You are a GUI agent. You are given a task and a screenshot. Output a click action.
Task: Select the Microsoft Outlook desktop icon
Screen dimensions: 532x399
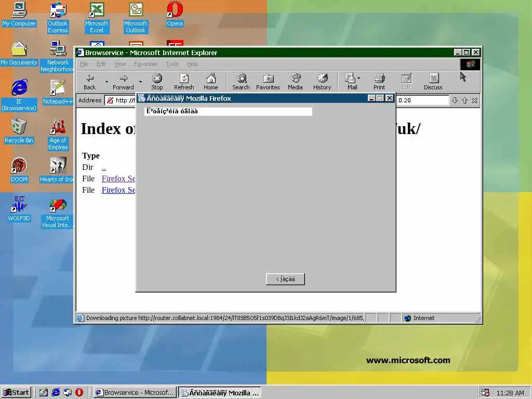click(x=136, y=18)
